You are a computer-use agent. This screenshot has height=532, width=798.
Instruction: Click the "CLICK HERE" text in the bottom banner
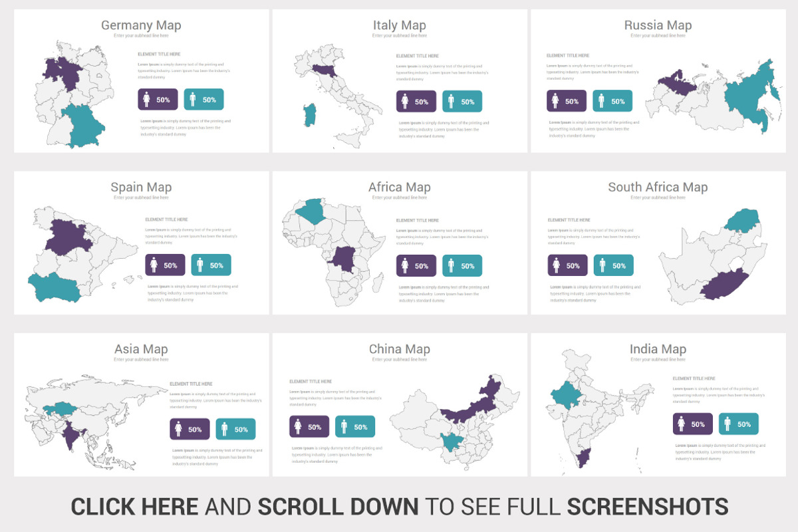tap(134, 507)
